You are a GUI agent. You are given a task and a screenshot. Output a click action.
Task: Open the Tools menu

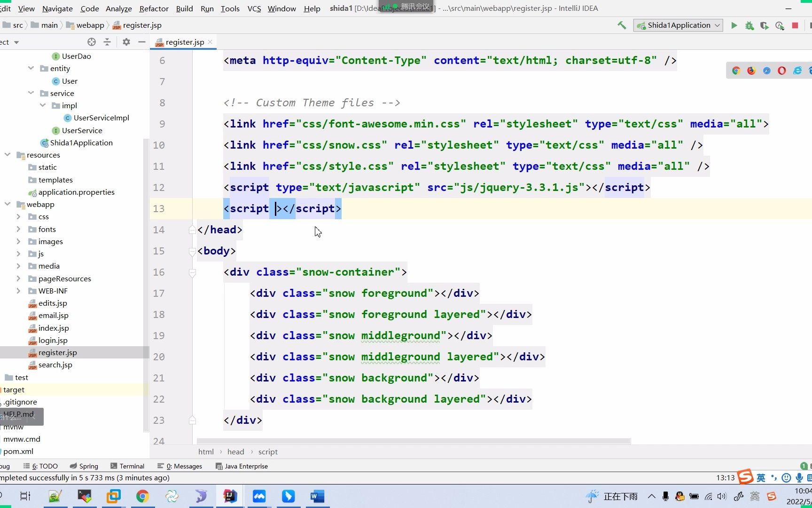pos(230,8)
